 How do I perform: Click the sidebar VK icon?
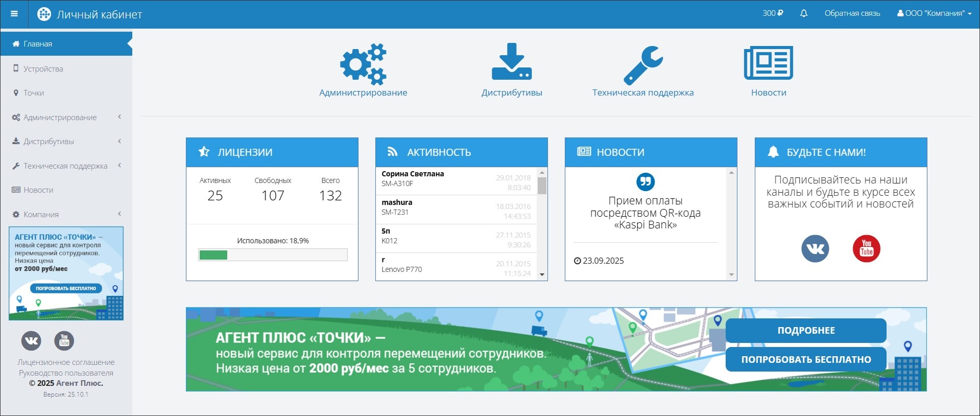[32, 340]
